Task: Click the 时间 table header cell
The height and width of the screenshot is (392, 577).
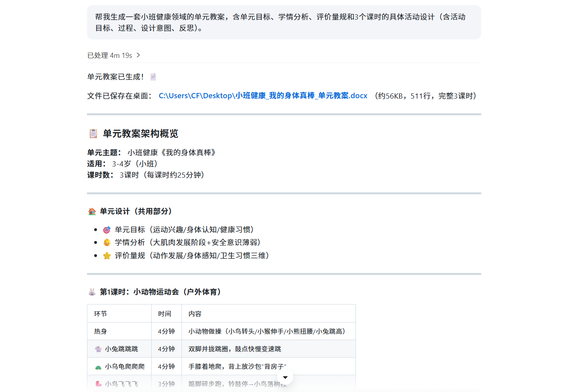Action: click(167, 313)
